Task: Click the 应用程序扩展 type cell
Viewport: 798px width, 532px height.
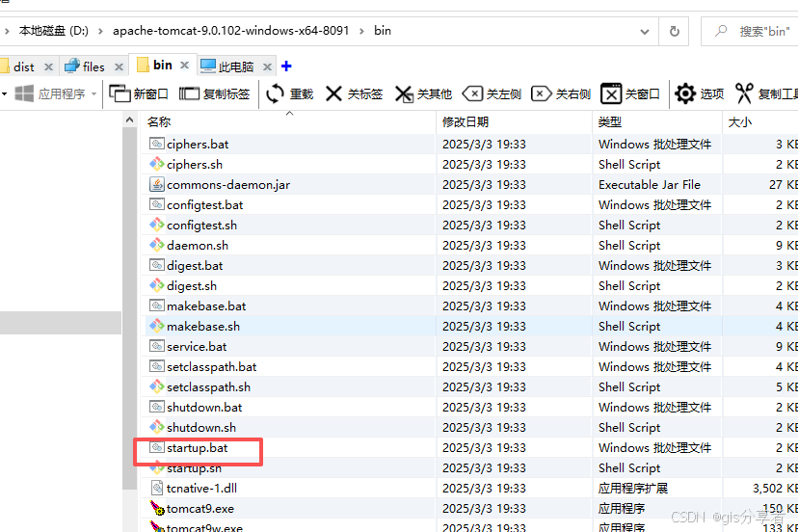Action: (x=632, y=489)
